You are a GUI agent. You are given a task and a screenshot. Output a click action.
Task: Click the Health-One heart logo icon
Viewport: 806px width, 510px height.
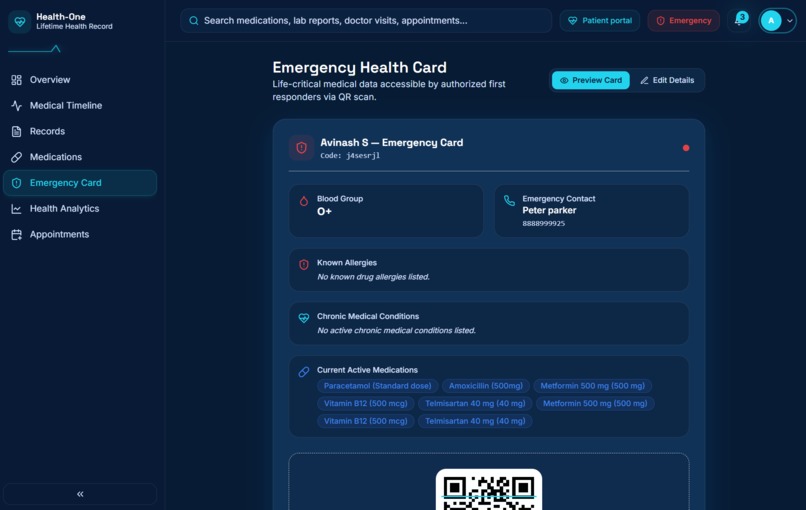20,22
